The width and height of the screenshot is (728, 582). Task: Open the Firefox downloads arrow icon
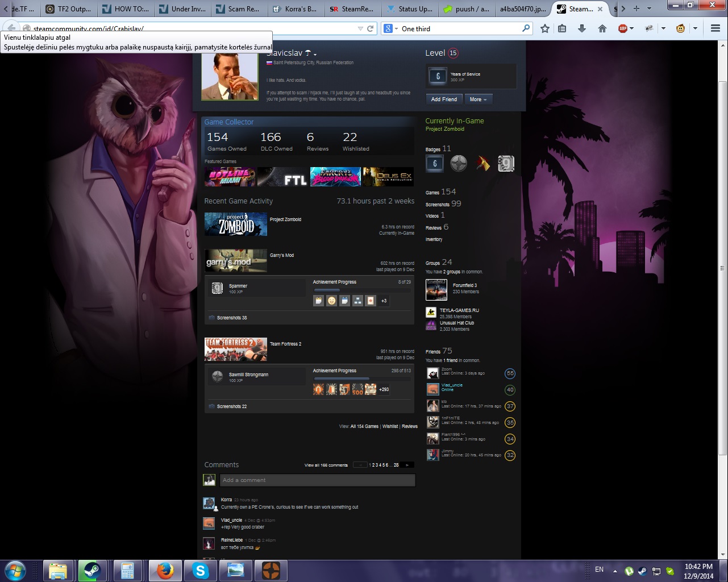pos(582,28)
